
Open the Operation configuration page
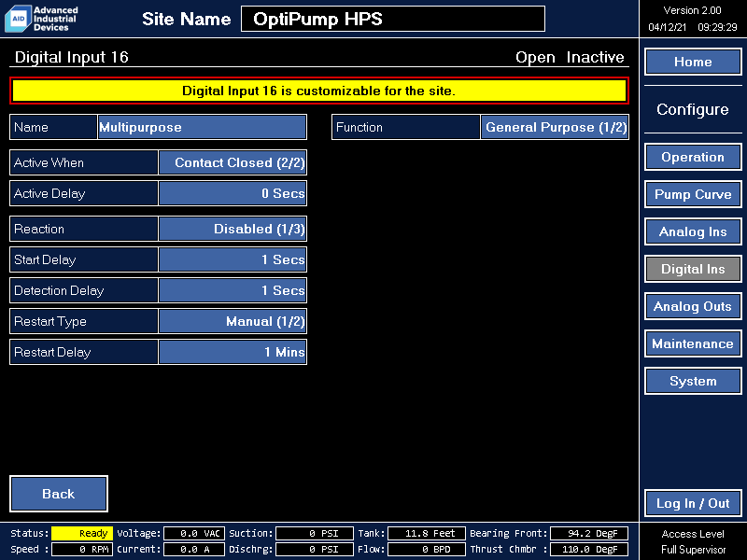click(x=693, y=157)
